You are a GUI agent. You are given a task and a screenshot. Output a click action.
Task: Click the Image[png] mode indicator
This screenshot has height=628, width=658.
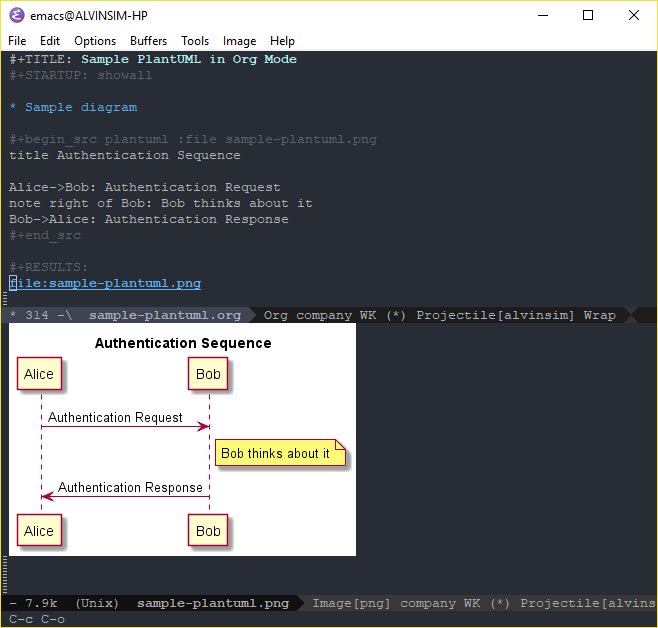coord(352,603)
